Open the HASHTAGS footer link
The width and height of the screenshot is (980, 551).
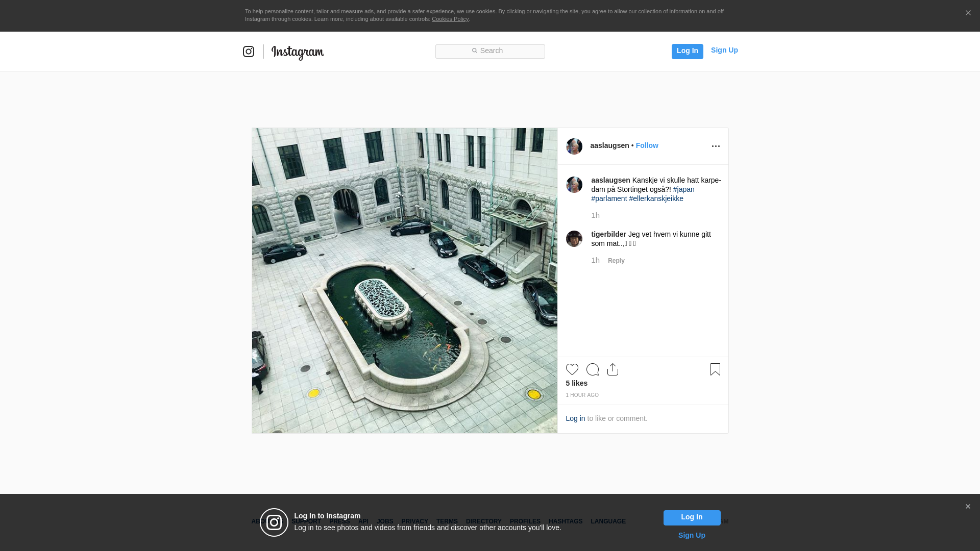(x=566, y=521)
